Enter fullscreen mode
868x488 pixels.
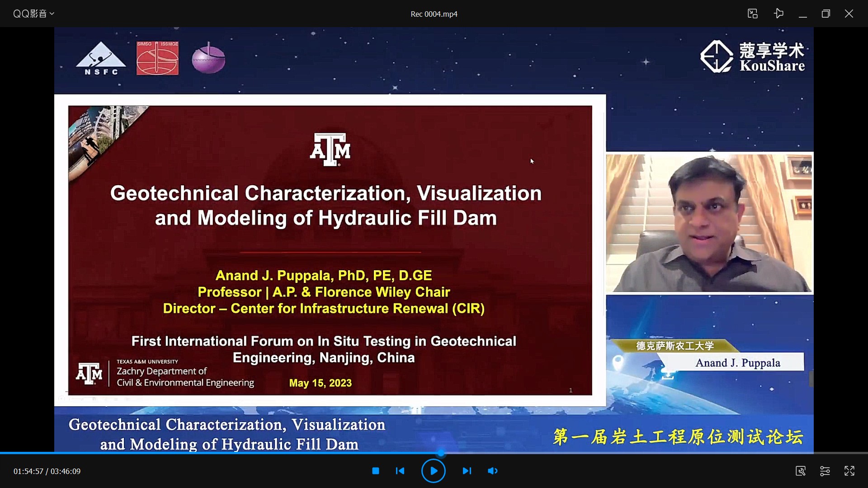point(849,471)
